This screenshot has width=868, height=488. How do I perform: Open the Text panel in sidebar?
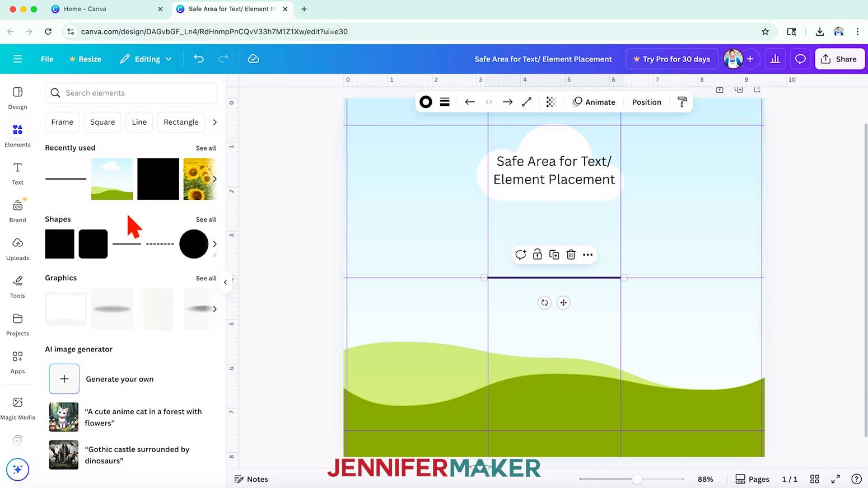coord(17,173)
